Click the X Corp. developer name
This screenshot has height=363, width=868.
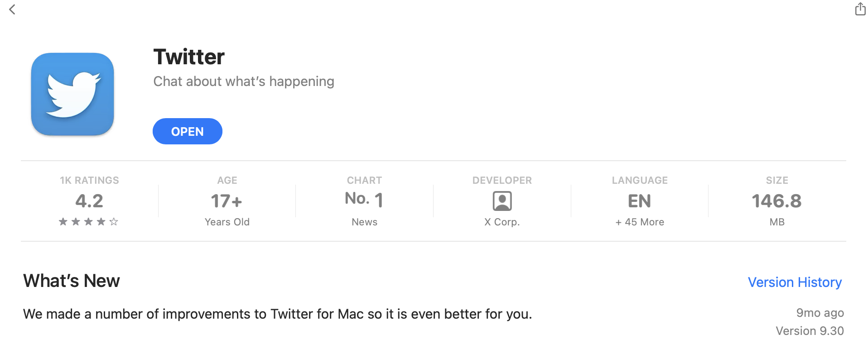click(502, 222)
